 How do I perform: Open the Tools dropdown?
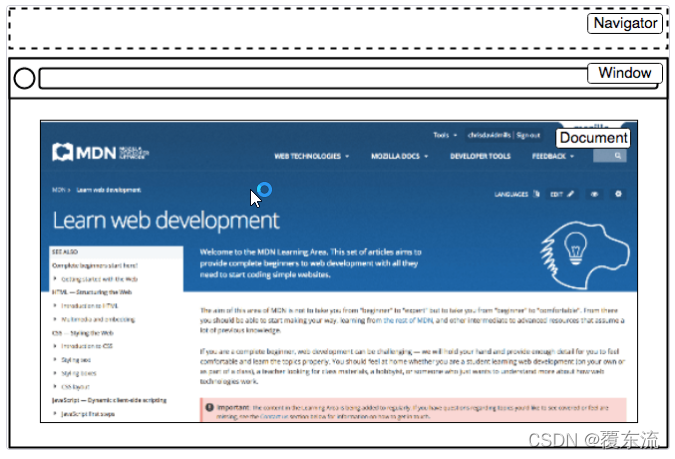(445, 135)
